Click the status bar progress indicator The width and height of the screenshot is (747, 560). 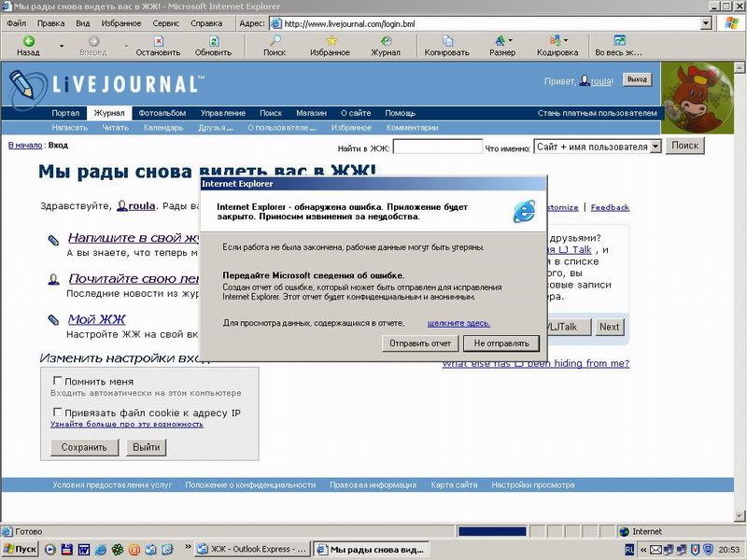point(492,531)
